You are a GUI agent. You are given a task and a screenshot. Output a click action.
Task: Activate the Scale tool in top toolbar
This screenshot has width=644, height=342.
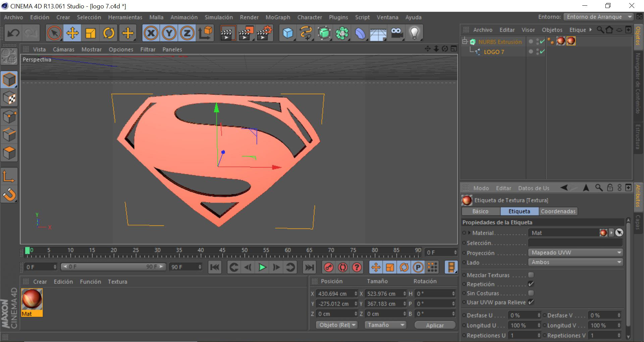(91, 33)
